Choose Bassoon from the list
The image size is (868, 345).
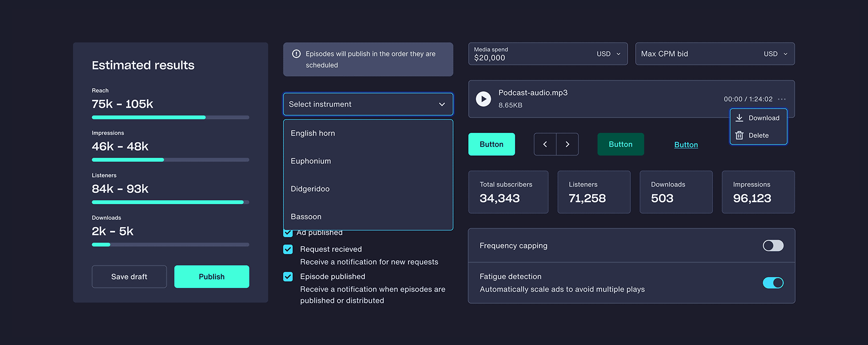pos(368,216)
